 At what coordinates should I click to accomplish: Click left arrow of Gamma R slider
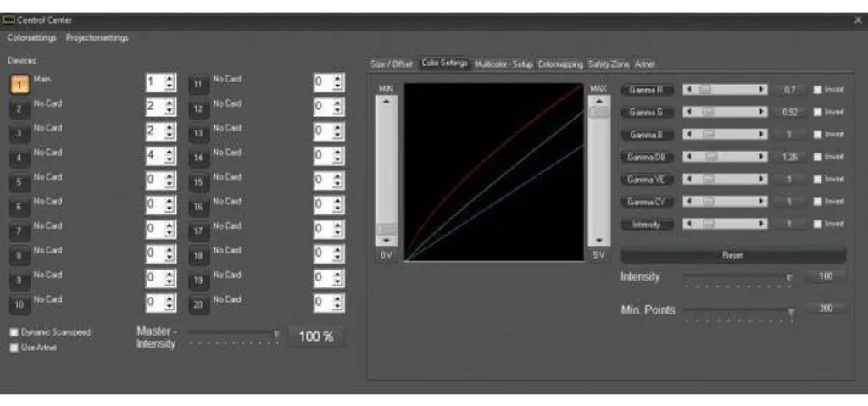(688, 90)
